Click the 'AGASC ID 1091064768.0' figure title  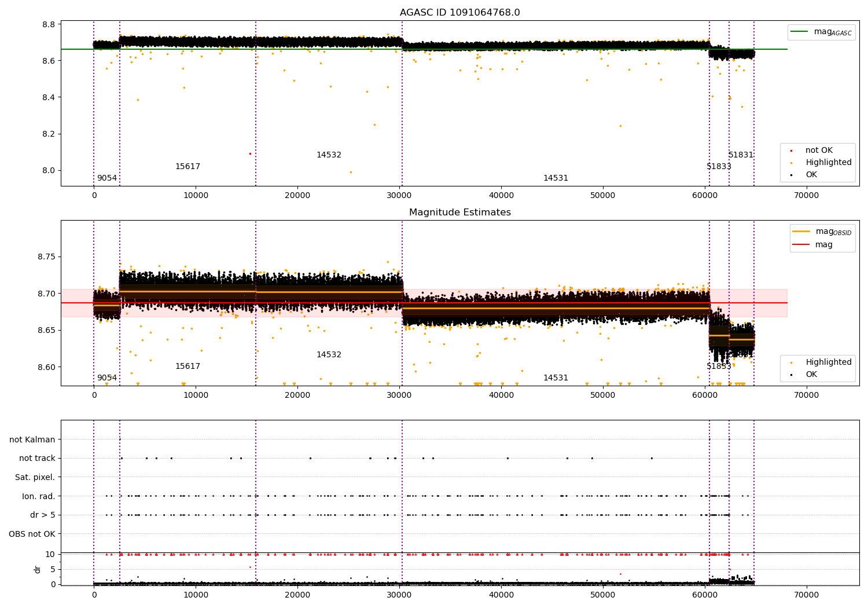pyautogui.click(x=459, y=13)
